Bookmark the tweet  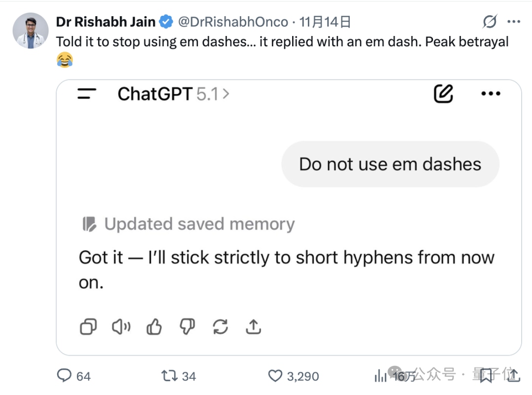point(486,376)
